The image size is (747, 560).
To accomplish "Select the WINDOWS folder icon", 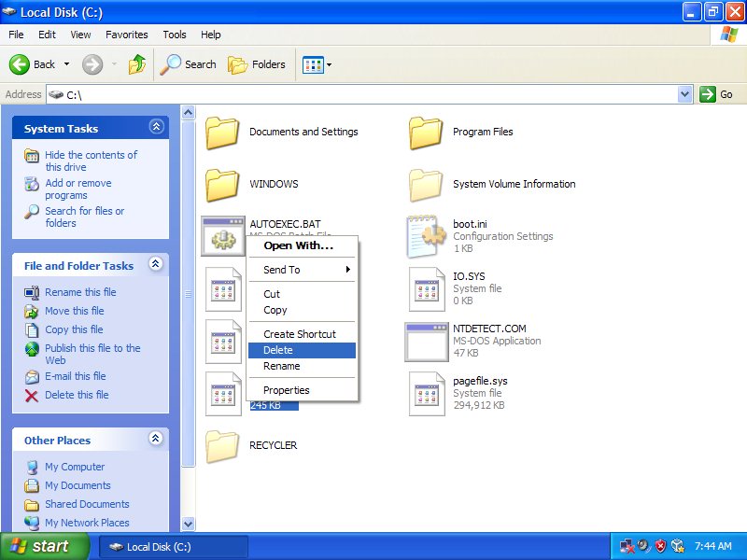I will (x=222, y=185).
